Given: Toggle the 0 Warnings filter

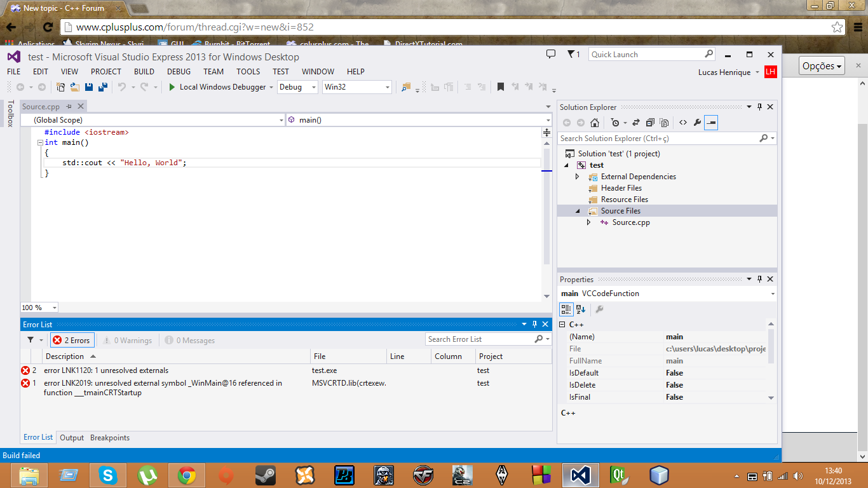Looking at the screenshot, I should 127,340.
